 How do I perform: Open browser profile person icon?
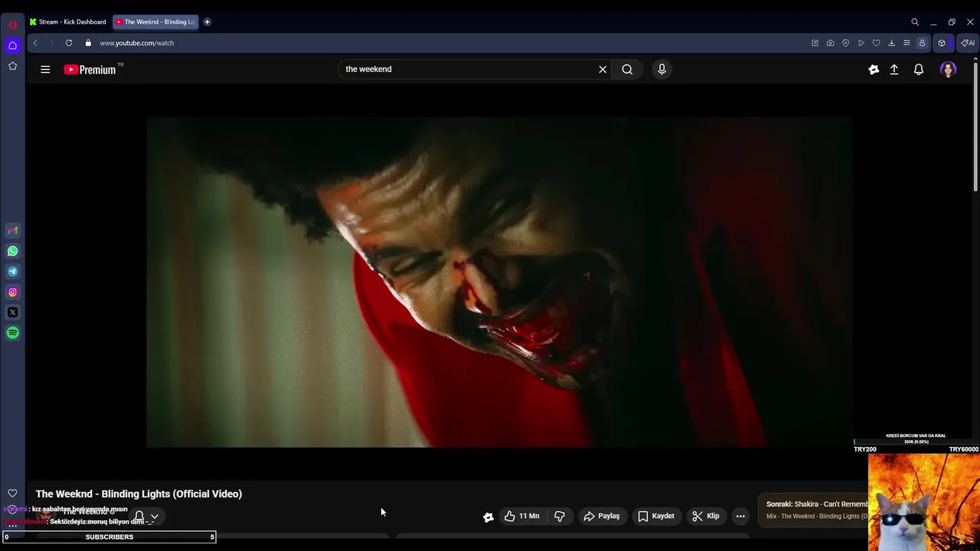(922, 43)
